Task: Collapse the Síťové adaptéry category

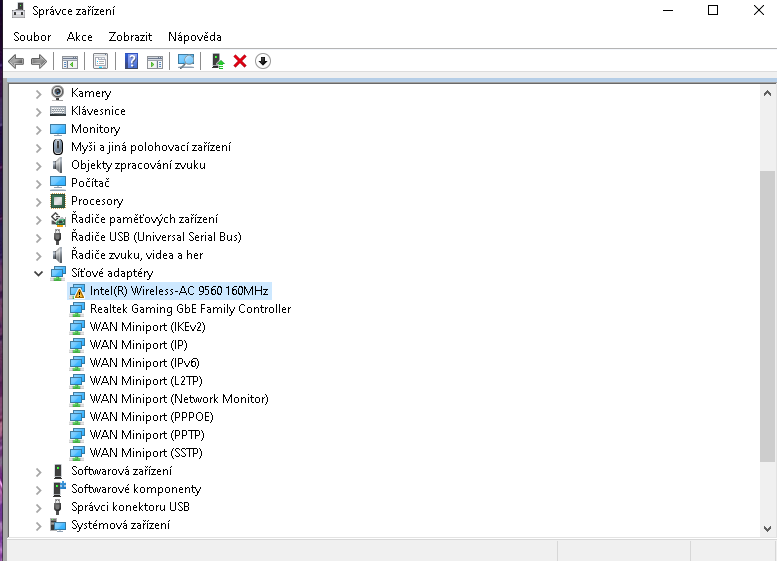Action: pos(38,273)
